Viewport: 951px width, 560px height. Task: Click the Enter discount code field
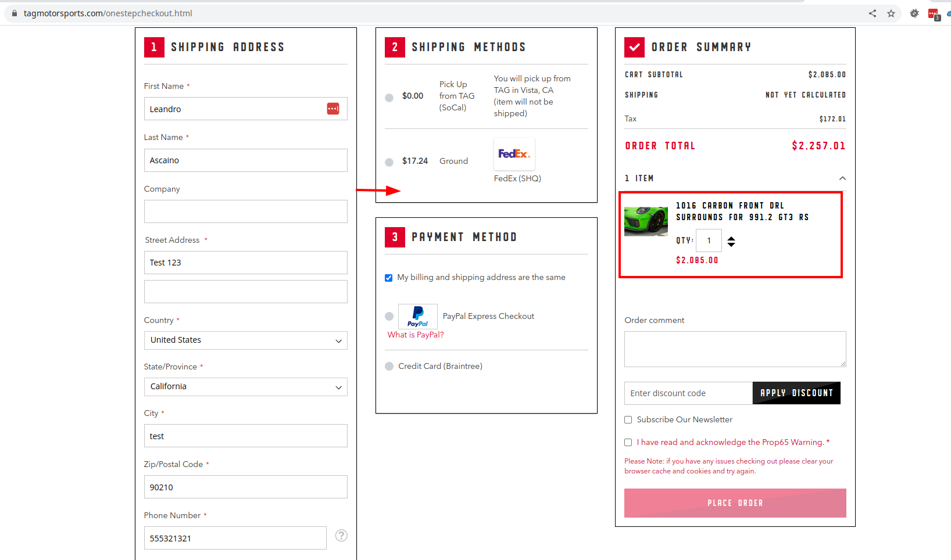(x=686, y=393)
